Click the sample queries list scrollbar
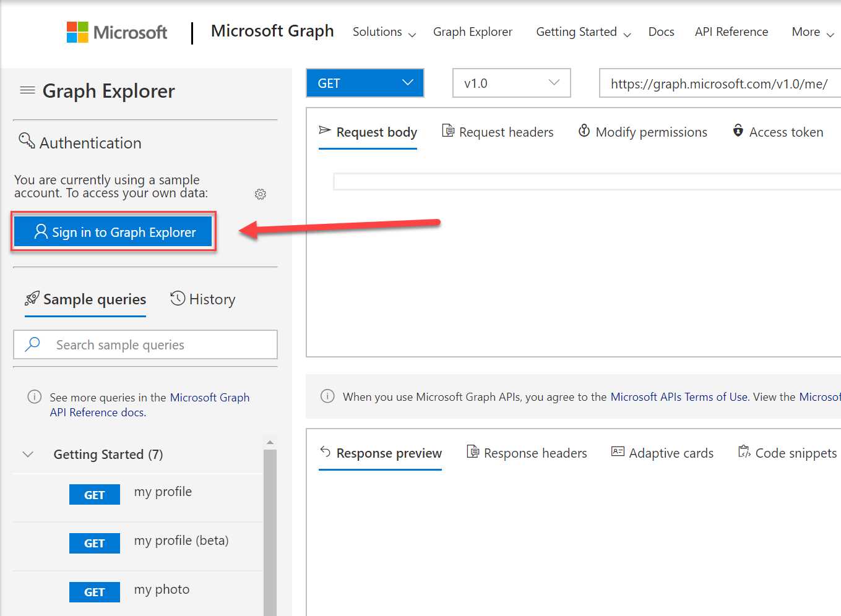 click(x=270, y=532)
